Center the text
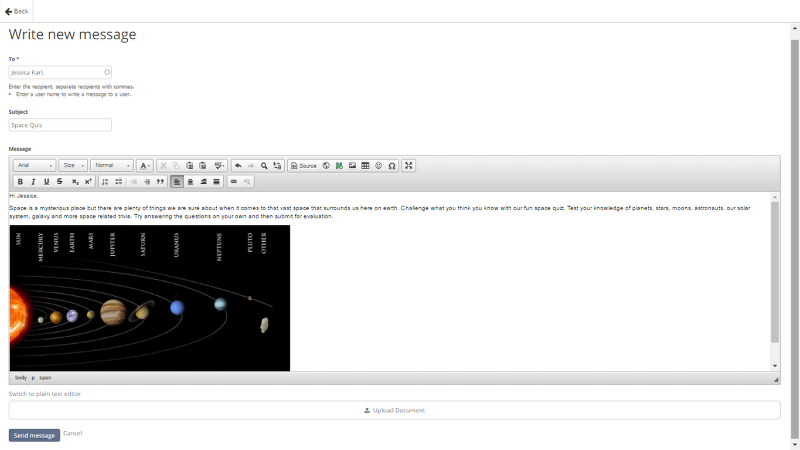This screenshot has height=450, width=800. [x=190, y=182]
